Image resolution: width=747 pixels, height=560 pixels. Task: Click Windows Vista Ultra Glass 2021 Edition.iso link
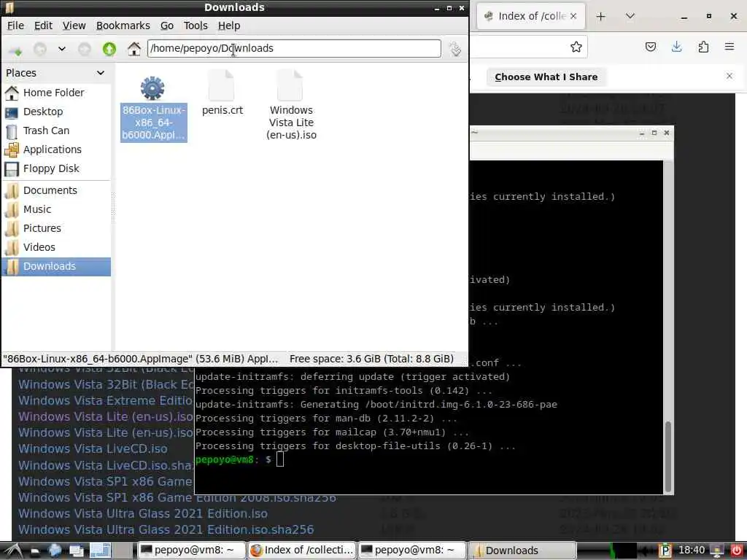[143, 514]
